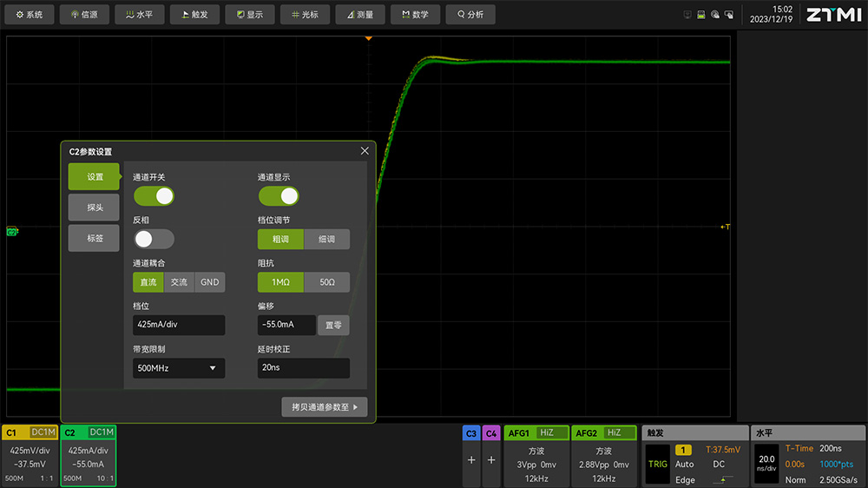868x488 pixels.
Task: Click the ZTMI logo
Action: [x=833, y=15]
